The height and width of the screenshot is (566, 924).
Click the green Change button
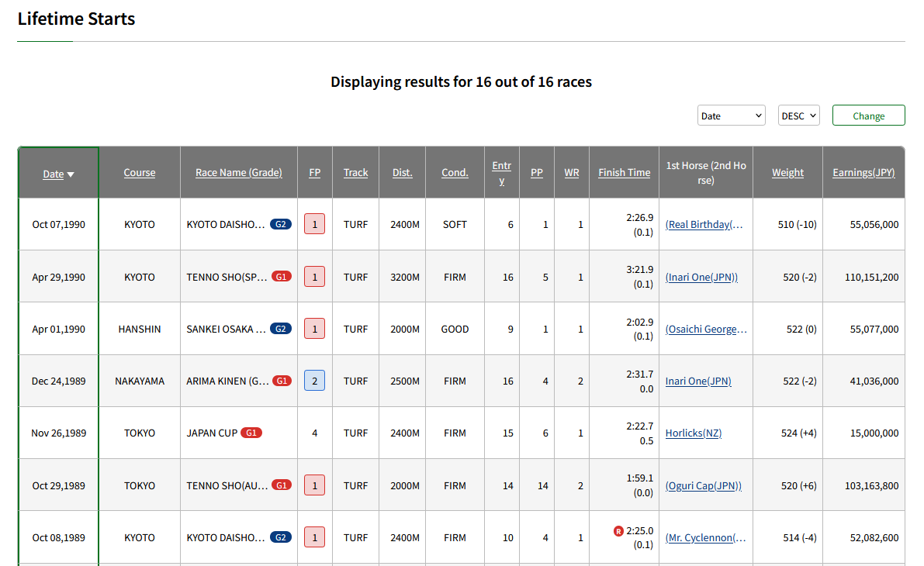(x=868, y=116)
